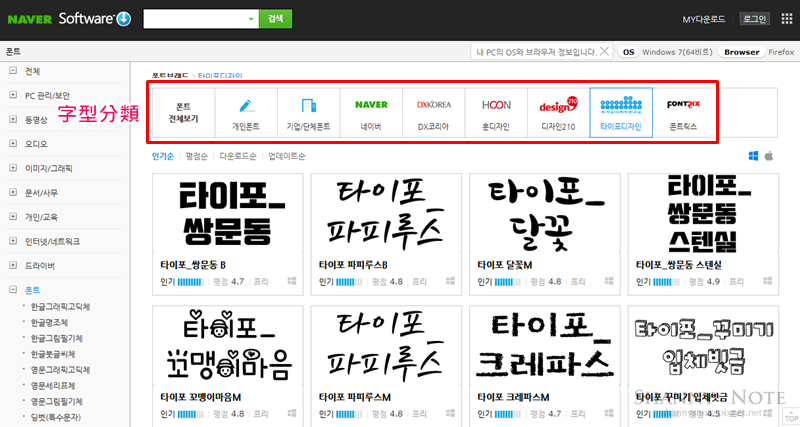Open 영문그래픽고딕체 subcategory

60,370
